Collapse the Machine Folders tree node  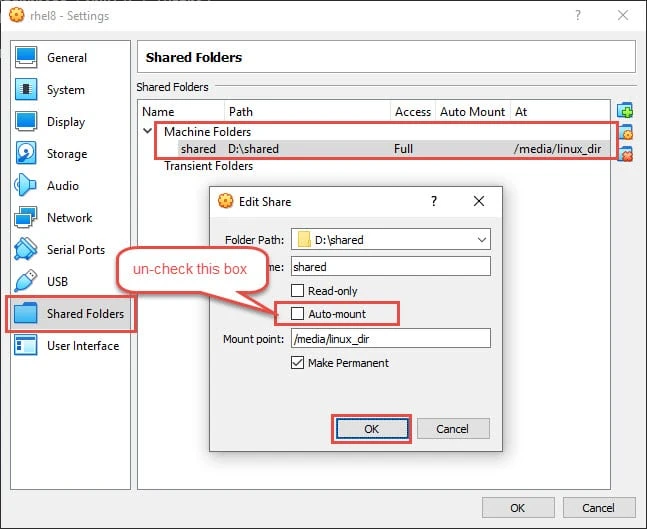point(147,131)
